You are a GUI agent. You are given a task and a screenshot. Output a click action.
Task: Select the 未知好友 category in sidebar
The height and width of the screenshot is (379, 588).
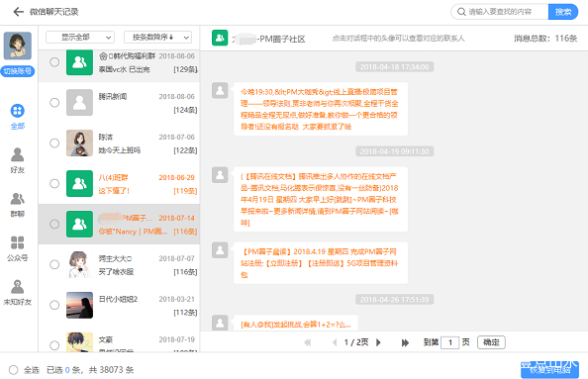click(17, 292)
